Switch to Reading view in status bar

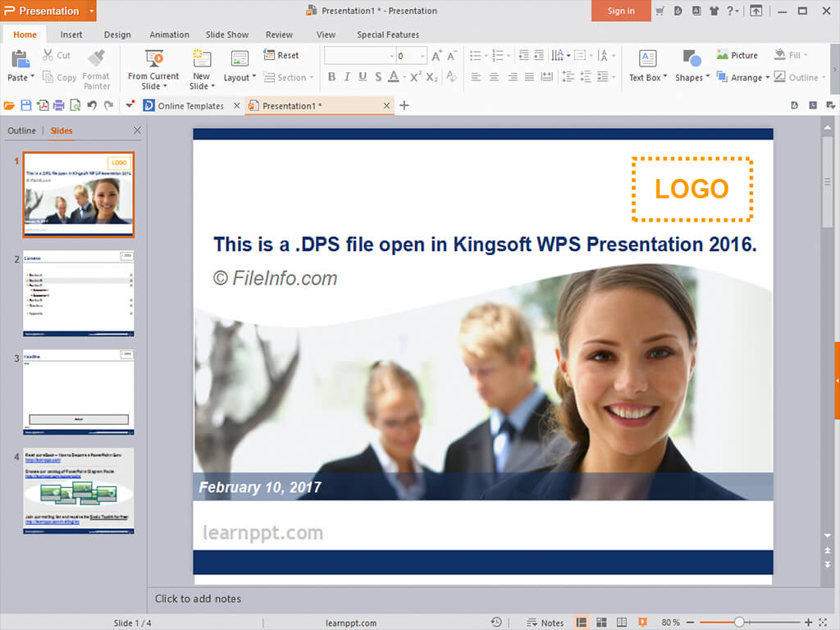pyautogui.click(x=622, y=622)
